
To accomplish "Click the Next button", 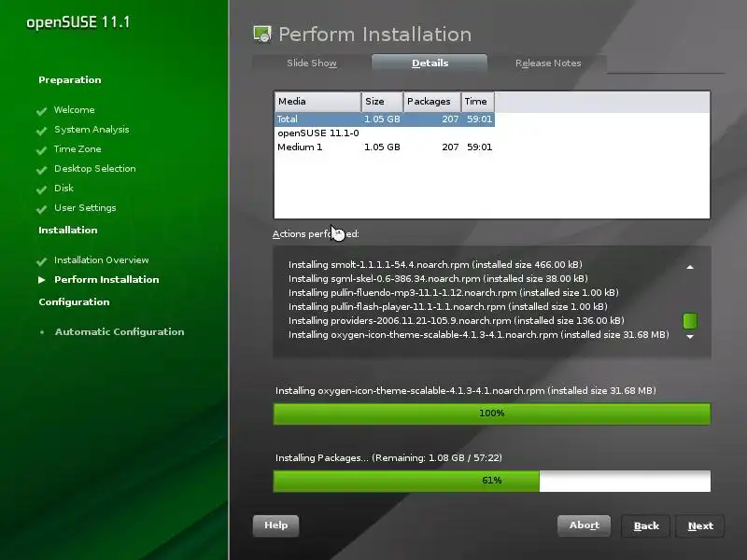I will (700, 526).
